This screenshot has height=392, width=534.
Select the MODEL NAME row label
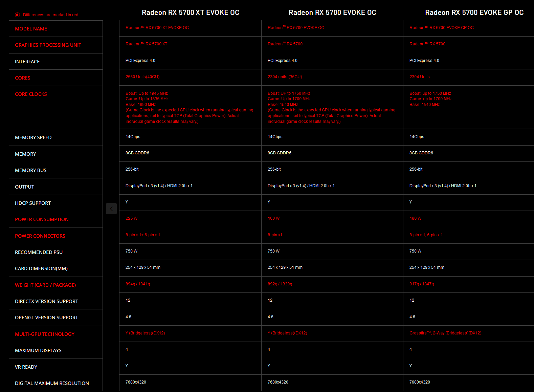[x=31, y=29]
